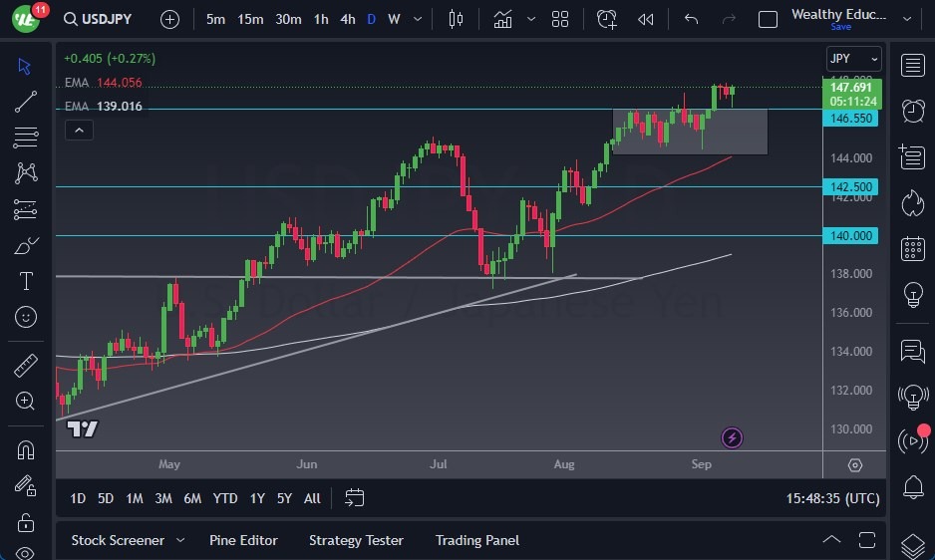
Task: Click the USDJPY symbol search field
Action: 109,19
